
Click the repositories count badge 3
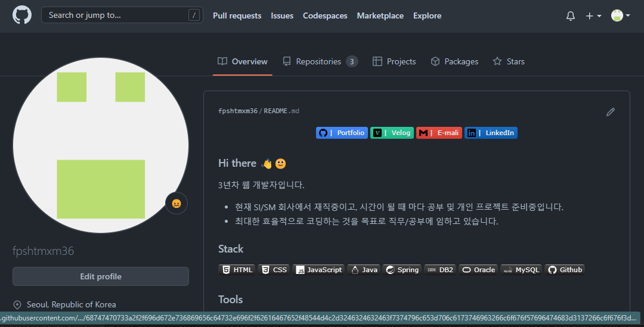tap(352, 61)
